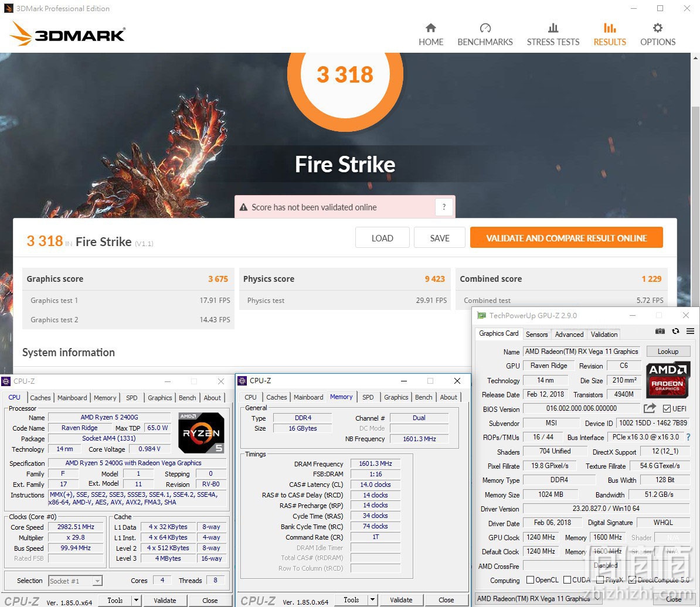Image resolution: width=700 pixels, height=607 pixels.
Task: Click Validate in the CPU-Z Memory window
Action: click(401, 600)
